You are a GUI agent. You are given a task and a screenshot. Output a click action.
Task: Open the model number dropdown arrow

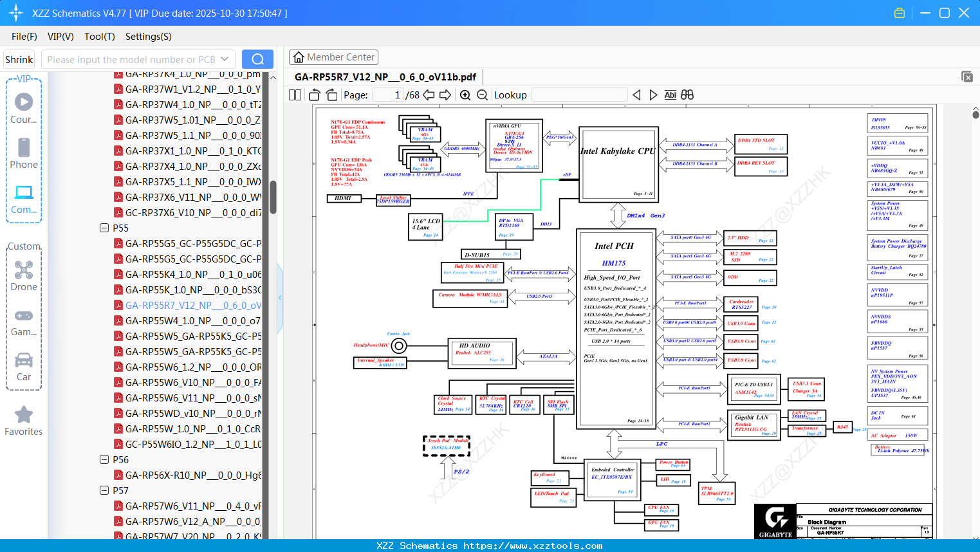point(225,59)
